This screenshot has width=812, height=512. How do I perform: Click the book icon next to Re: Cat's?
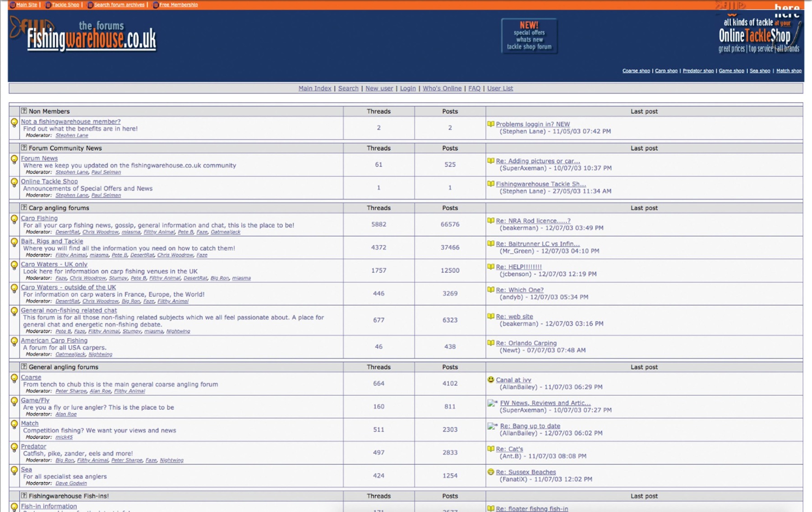(x=491, y=449)
